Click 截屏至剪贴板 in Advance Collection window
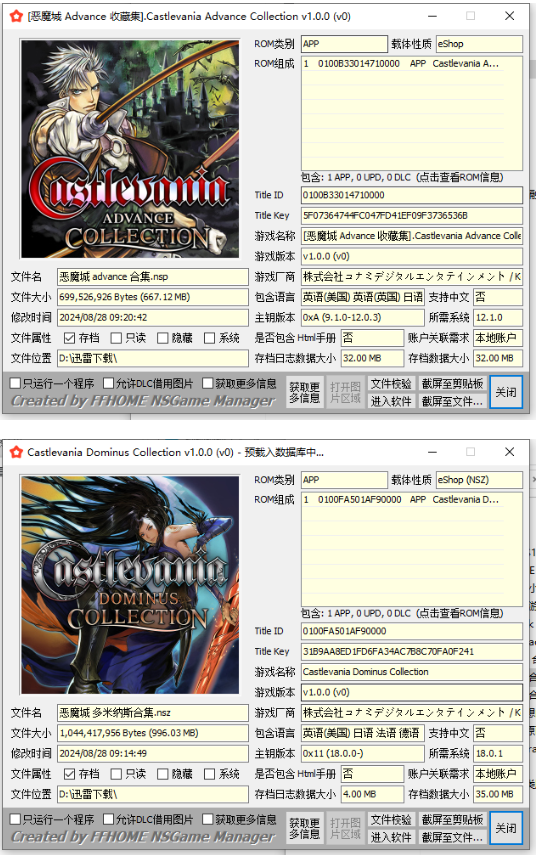Image resolution: width=536 pixels, height=855 pixels. click(452, 383)
